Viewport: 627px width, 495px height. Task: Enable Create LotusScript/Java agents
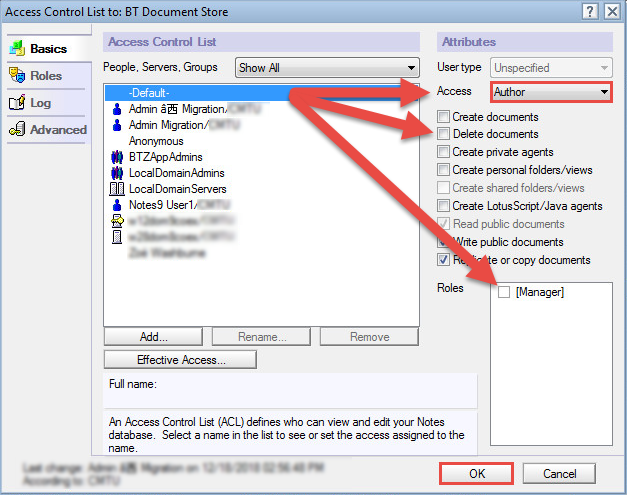point(443,206)
